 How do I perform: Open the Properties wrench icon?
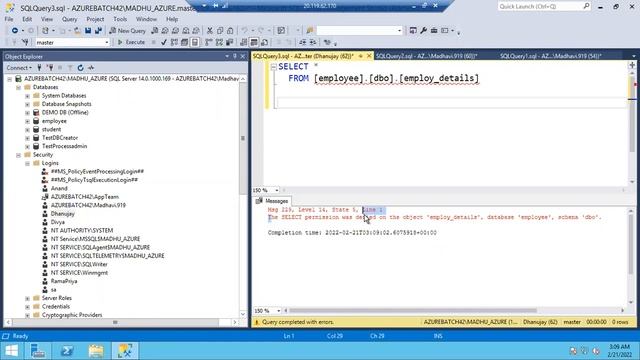pyautogui.click(x=424, y=31)
